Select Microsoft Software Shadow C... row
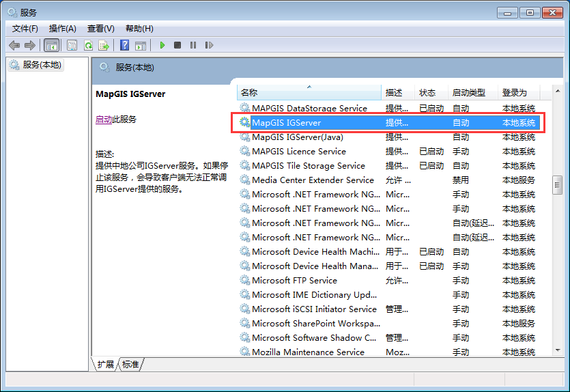The image size is (570, 392). [x=388, y=338]
